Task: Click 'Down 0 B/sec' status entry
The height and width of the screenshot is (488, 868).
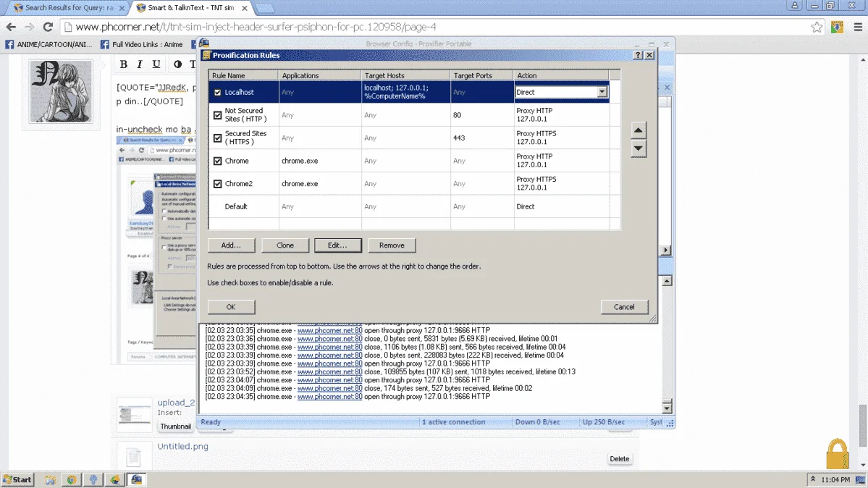Action: 537,422
